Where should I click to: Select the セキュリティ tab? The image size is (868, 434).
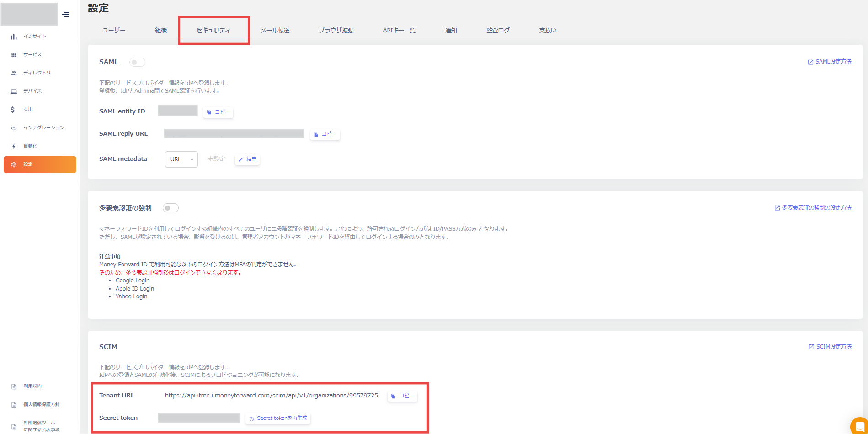click(x=213, y=31)
